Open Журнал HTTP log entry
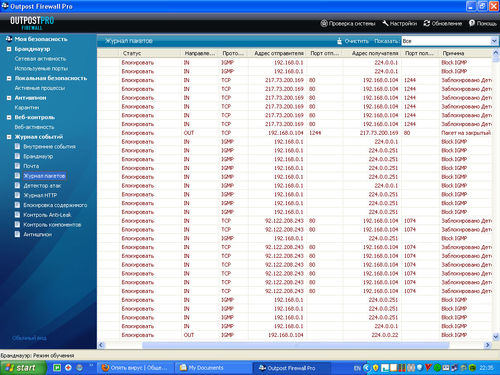 (x=40, y=195)
